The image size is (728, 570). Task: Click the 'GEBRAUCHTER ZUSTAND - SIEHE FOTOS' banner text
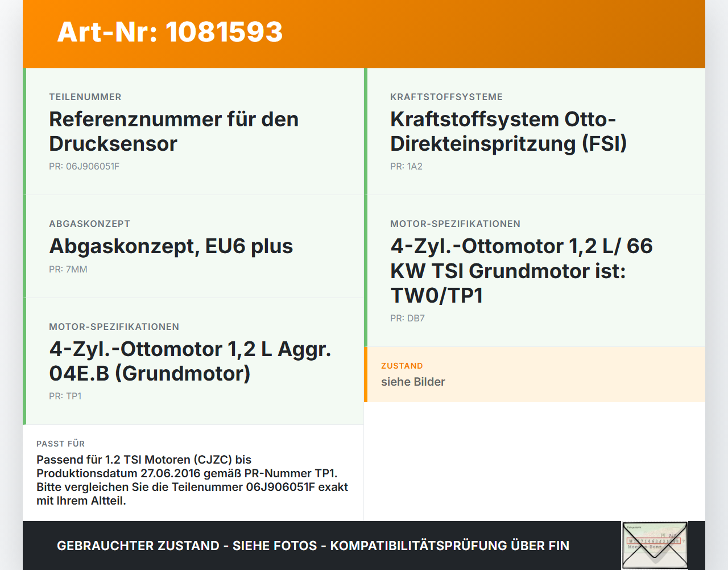tap(313, 546)
